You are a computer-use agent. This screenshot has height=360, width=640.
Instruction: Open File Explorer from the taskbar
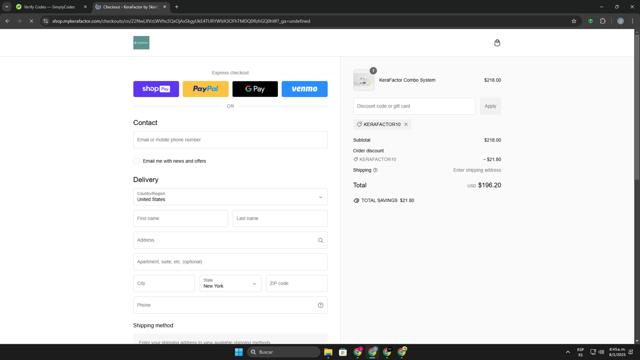pyautogui.click(x=328, y=352)
